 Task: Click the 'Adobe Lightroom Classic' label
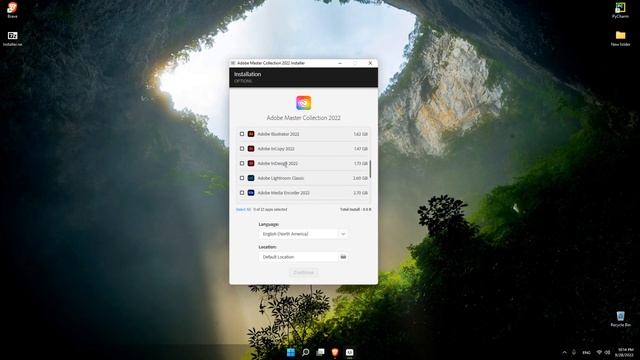tap(281, 178)
